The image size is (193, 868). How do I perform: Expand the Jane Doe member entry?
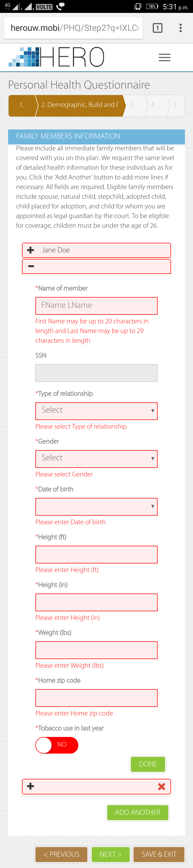(31, 250)
